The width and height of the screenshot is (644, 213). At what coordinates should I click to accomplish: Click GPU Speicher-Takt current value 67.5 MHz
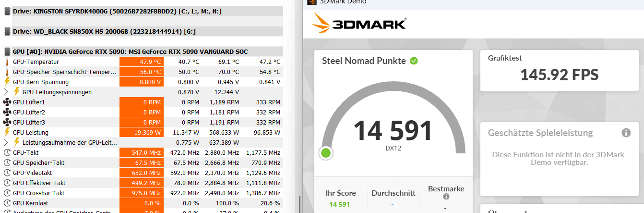click(x=141, y=163)
